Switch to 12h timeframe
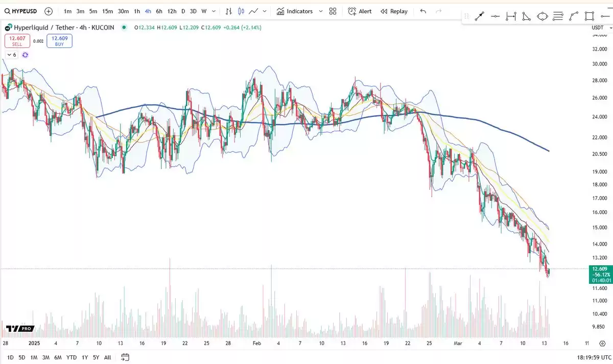Viewport: 613px width, 364px height. pos(172,11)
